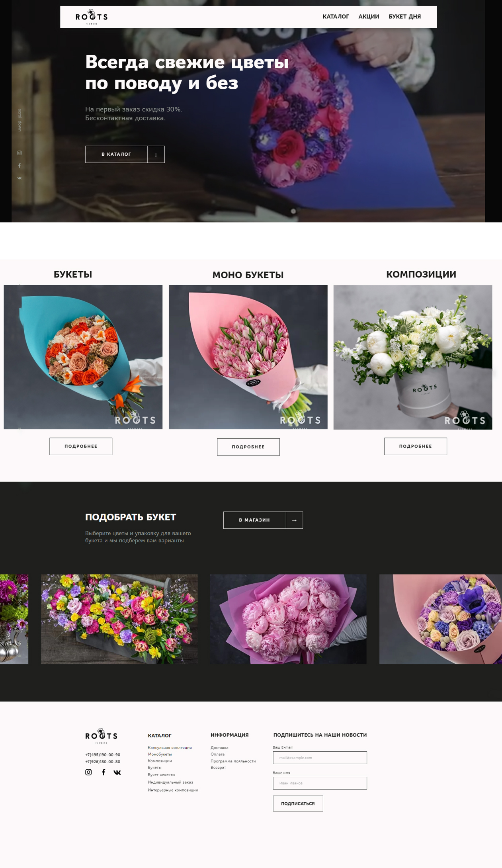Image resolution: width=502 pixels, height=868 pixels.
Task: Open Facebook from the hero side bar
Action: pos(20,166)
